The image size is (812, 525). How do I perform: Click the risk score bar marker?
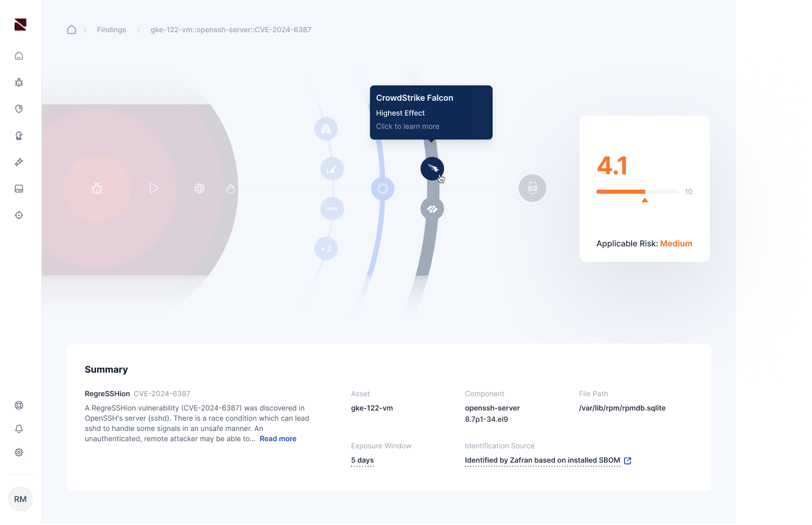tap(644, 200)
